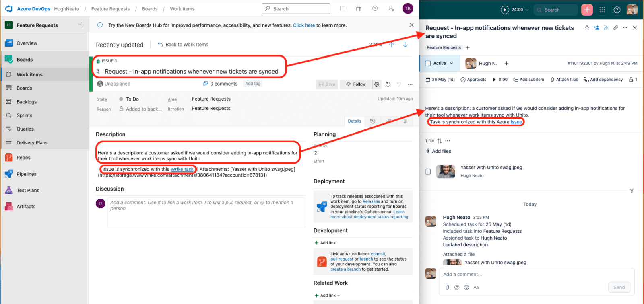Open Azure work item settings gear

coord(377,84)
